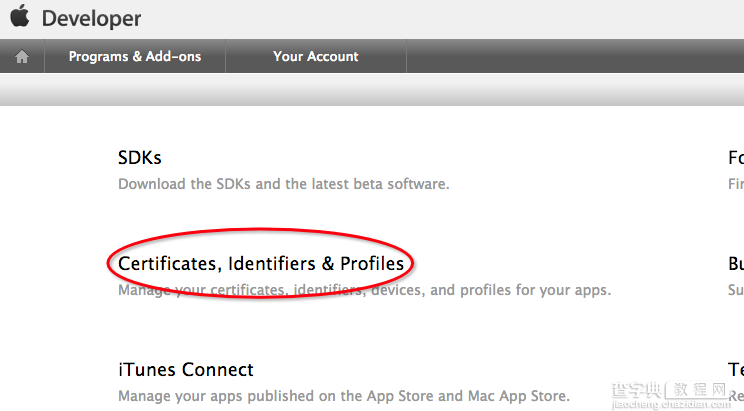The image size is (744, 411).
Task: Open the SDKs heading link
Action: coord(140,158)
